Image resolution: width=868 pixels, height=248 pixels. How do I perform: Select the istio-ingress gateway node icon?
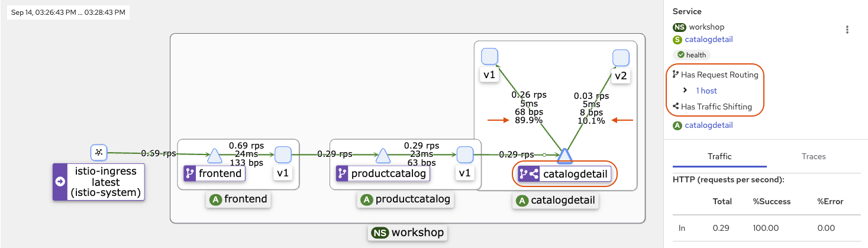point(99,152)
